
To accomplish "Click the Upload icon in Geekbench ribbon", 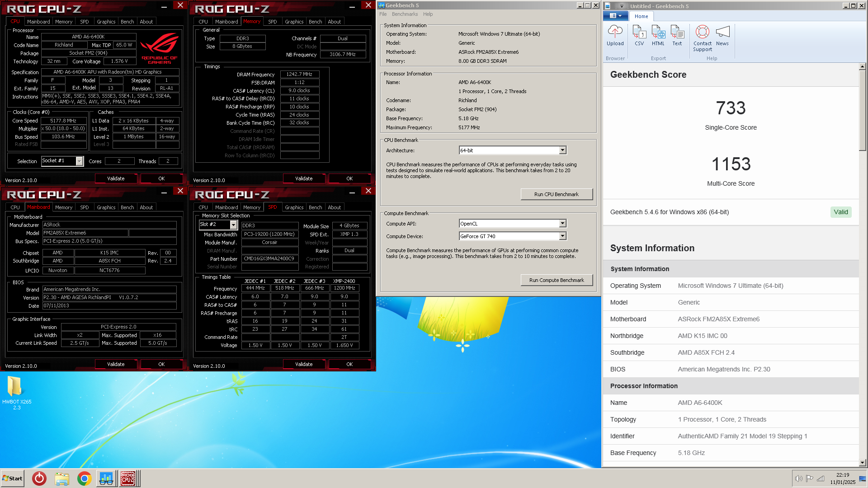I will click(x=615, y=36).
